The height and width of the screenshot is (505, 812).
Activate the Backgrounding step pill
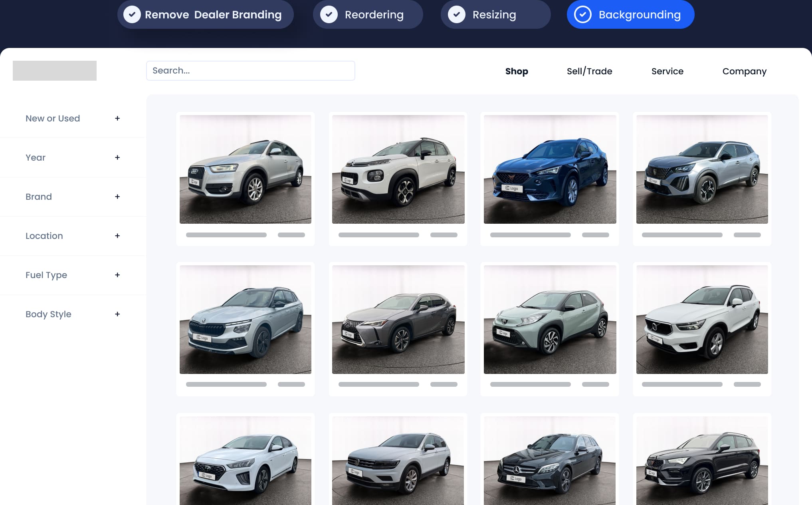630,14
